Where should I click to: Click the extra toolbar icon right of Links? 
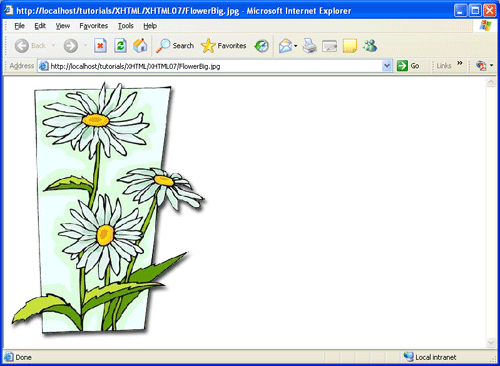tap(481, 66)
